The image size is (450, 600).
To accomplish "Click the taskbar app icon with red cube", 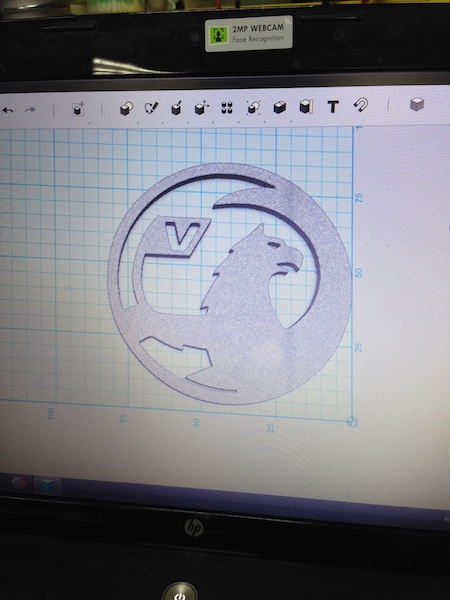I will point(18,484).
